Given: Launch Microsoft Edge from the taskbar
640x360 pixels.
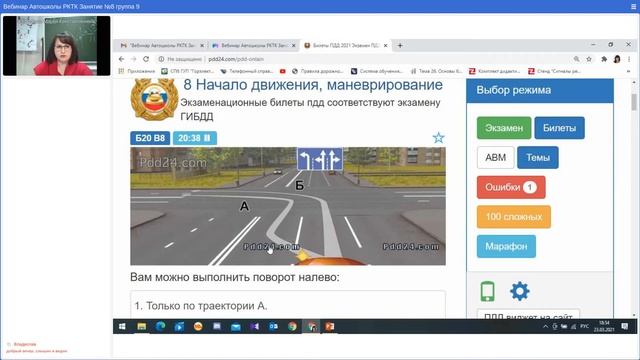Looking at the screenshot, I should click(160, 326).
